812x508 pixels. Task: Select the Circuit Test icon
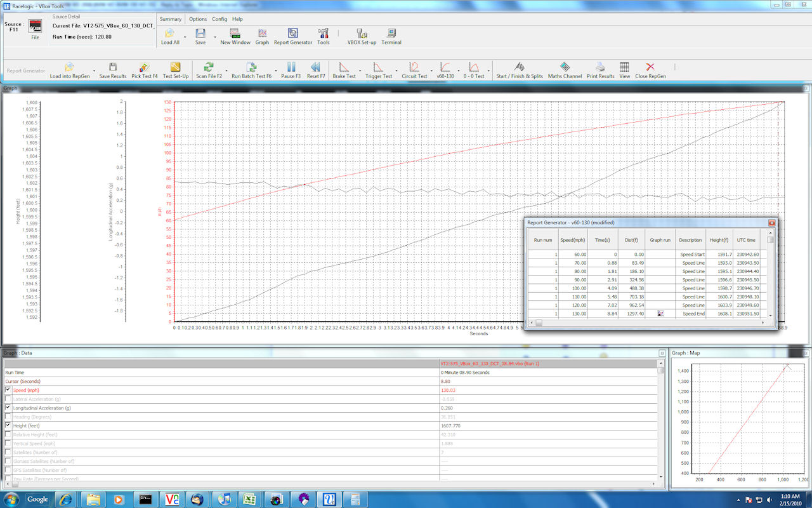414,67
